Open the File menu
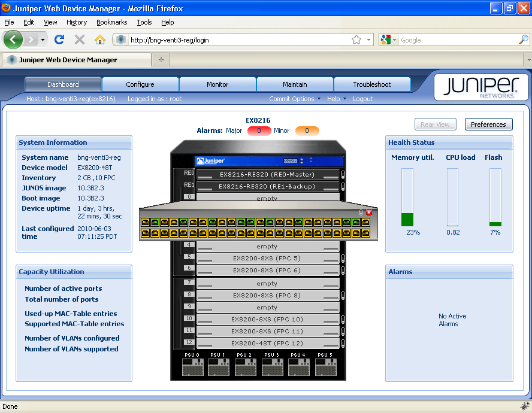 pyautogui.click(x=9, y=22)
